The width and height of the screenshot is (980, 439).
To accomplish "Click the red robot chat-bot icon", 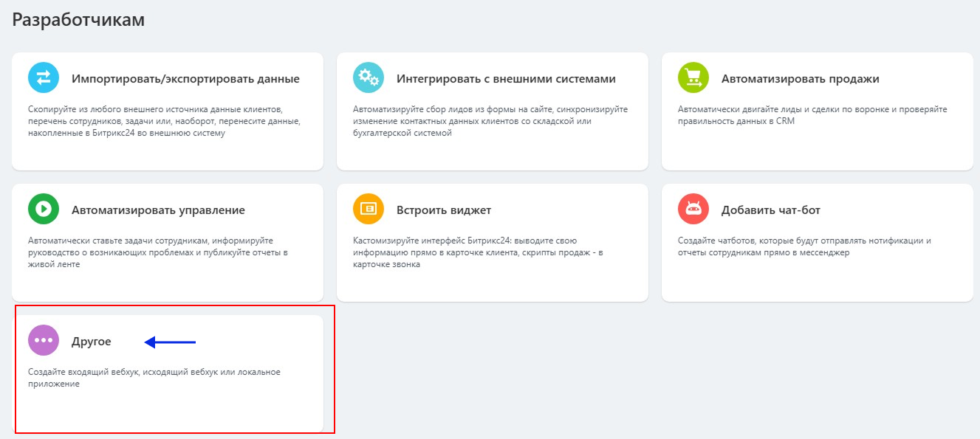I will pyautogui.click(x=693, y=210).
